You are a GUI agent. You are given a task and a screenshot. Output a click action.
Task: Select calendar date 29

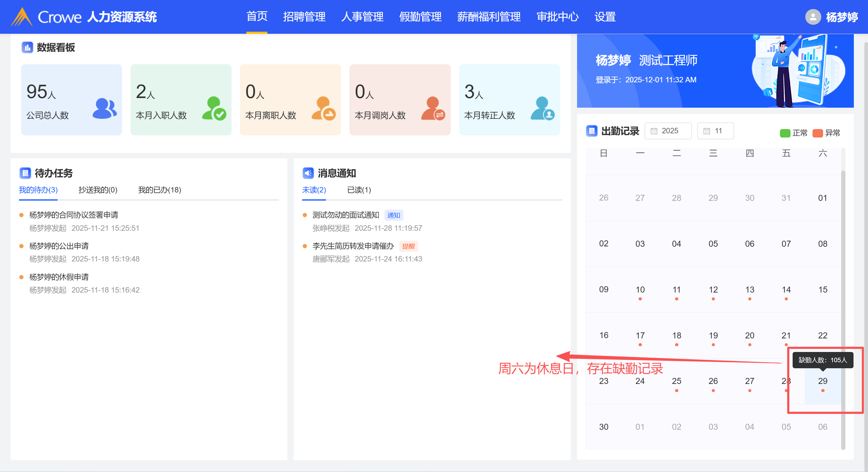pyautogui.click(x=822, y=381)
